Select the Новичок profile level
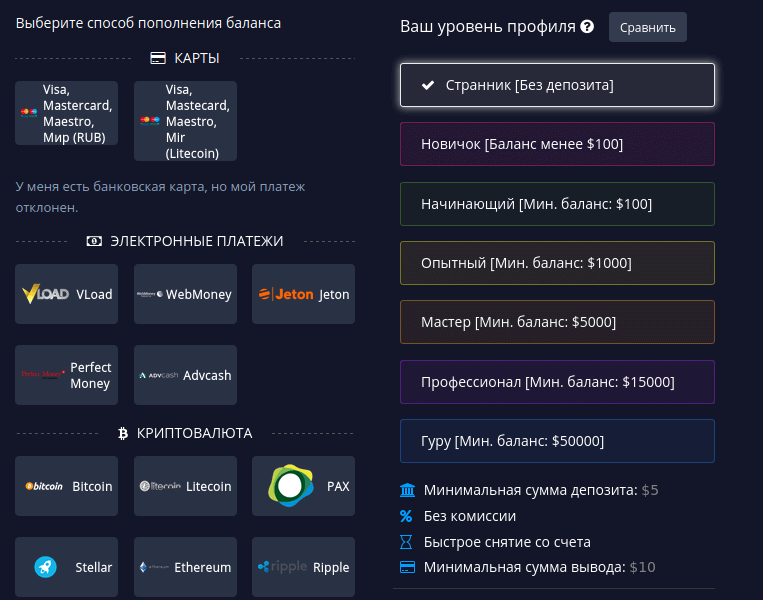This screenshot has width=763, height=600. [x=557, y=144]
